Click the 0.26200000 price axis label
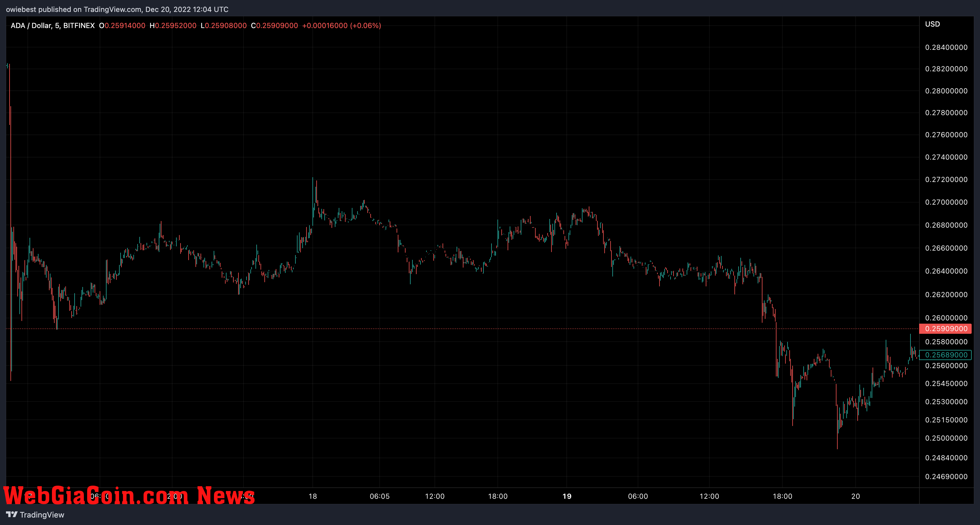The image size is (980, 525). [x=946, y=295]
